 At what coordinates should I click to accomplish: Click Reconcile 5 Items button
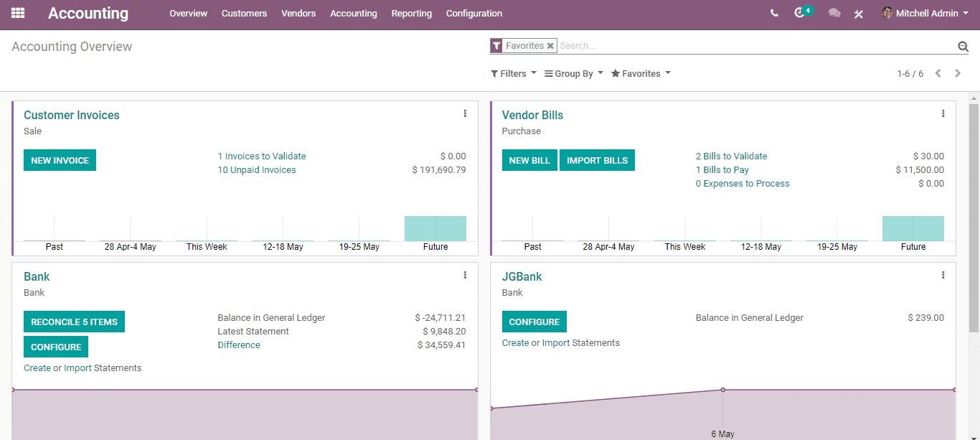pyautogui.click(x=74, y=322)
